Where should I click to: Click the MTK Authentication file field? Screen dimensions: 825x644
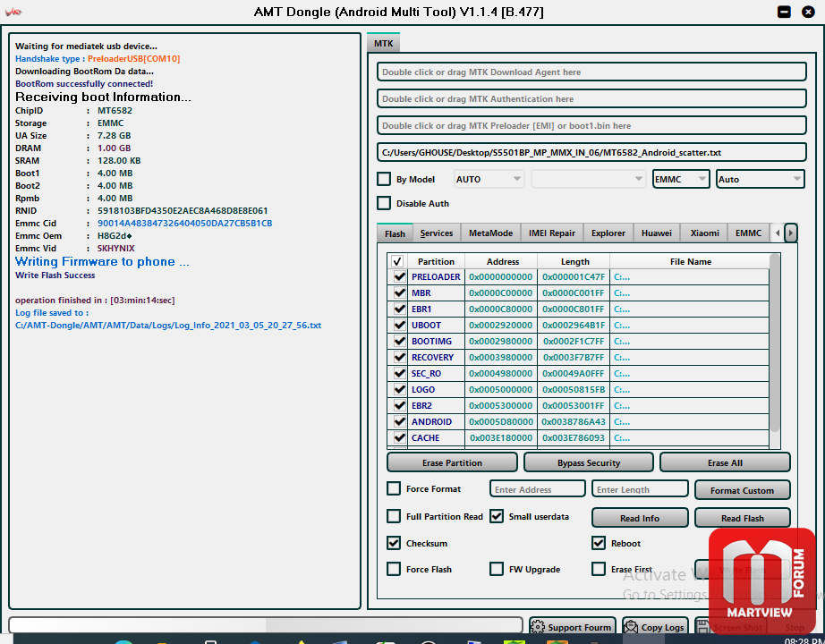click(591, 99)
